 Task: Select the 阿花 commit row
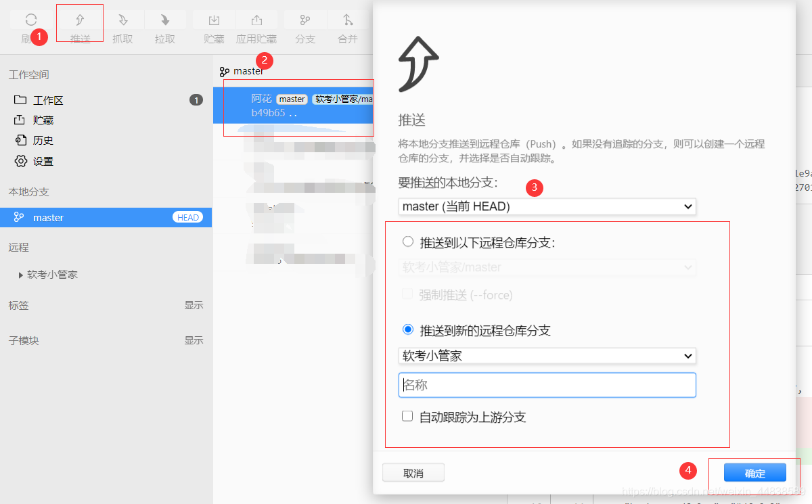[293, 106]
